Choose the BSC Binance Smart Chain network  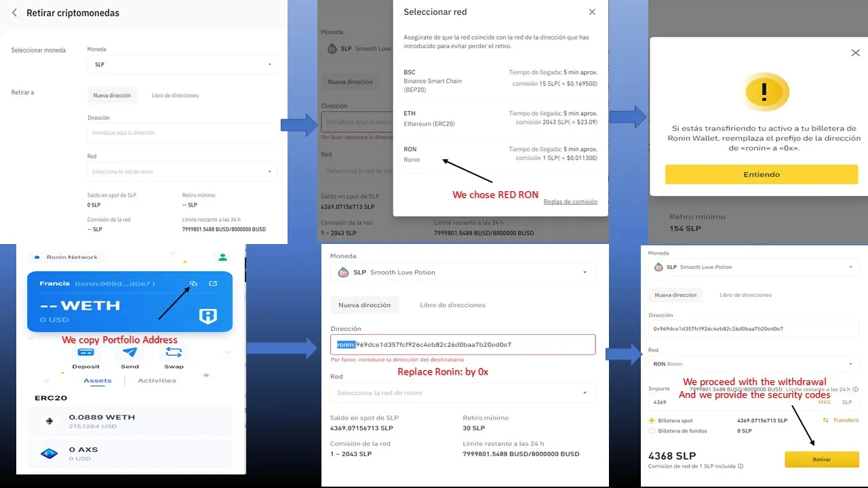coord(500,80)
